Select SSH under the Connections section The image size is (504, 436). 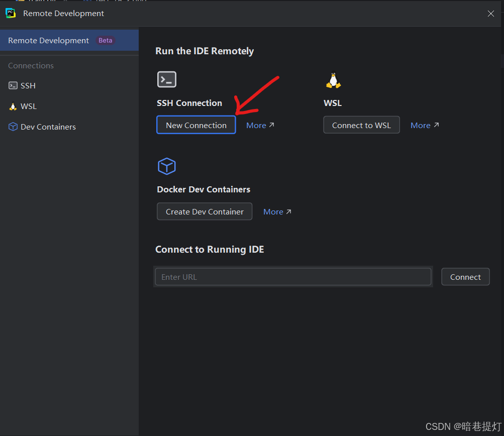coord(28,85)
